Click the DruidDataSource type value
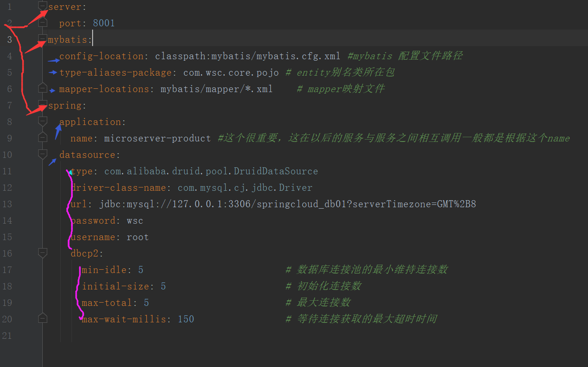The height and width of the screenshot is (367, 588). [x=211, y=171]
